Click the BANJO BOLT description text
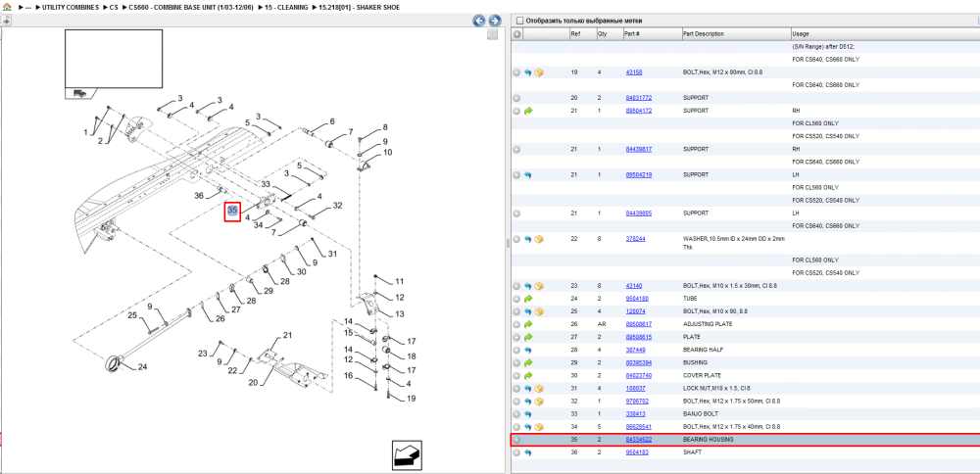980x474 pixels. (700, 414)
